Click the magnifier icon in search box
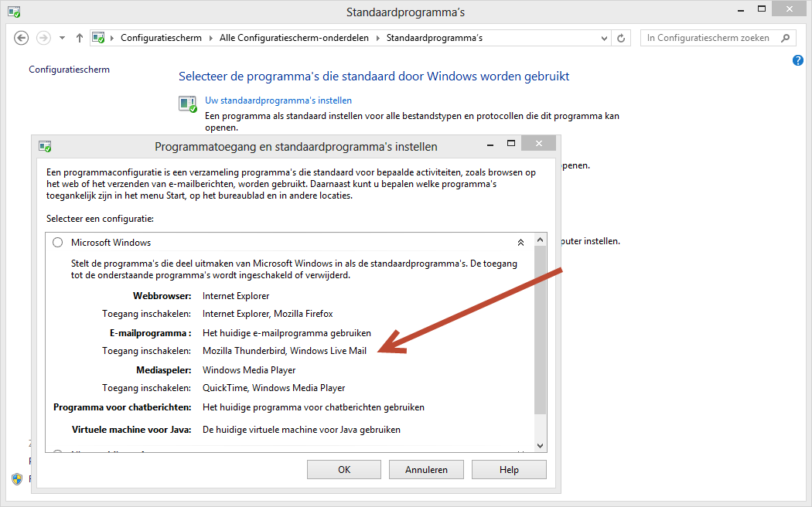Image resolution: width=812 pixels, height=507 pixels. 785,38
